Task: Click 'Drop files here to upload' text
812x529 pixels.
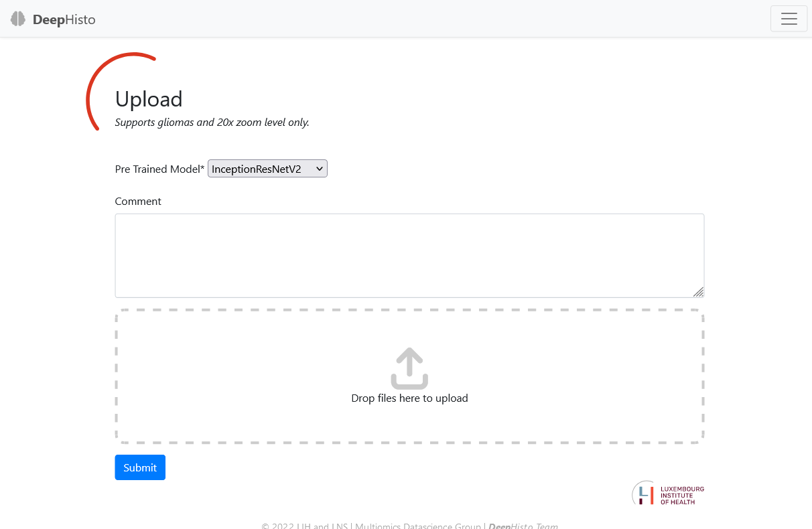Action: pos(409,398)
